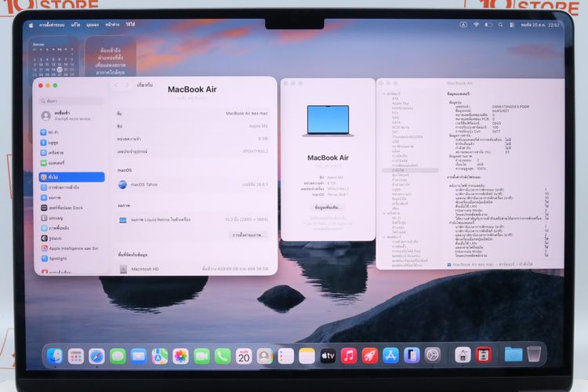Open the Downloads folder in Dock
Viewport: 588px width, 392px height.
[x=514, y=354]
